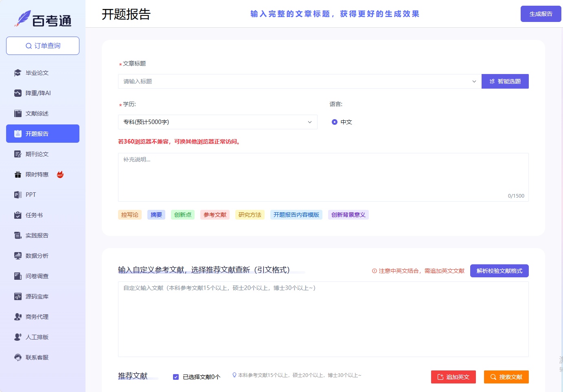563x392 pixels.
Task: Click the code icon for 源码宝库
Action: coord(18,296)
